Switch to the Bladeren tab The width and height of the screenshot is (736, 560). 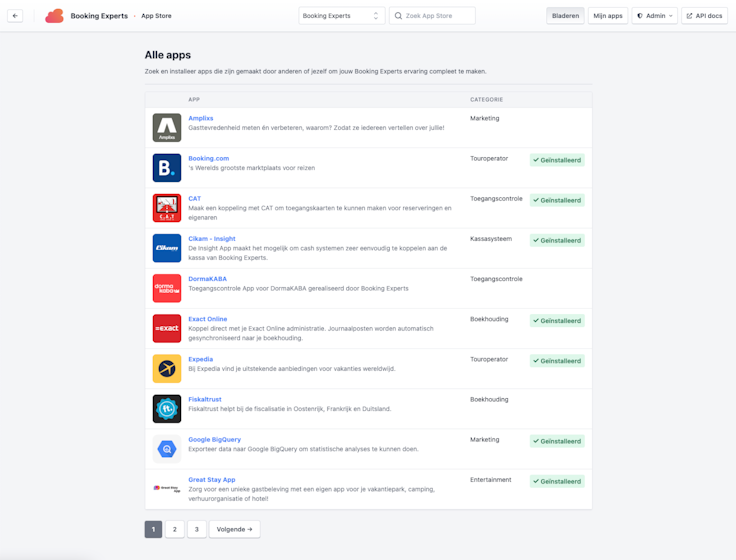click(x=565, y=15)
